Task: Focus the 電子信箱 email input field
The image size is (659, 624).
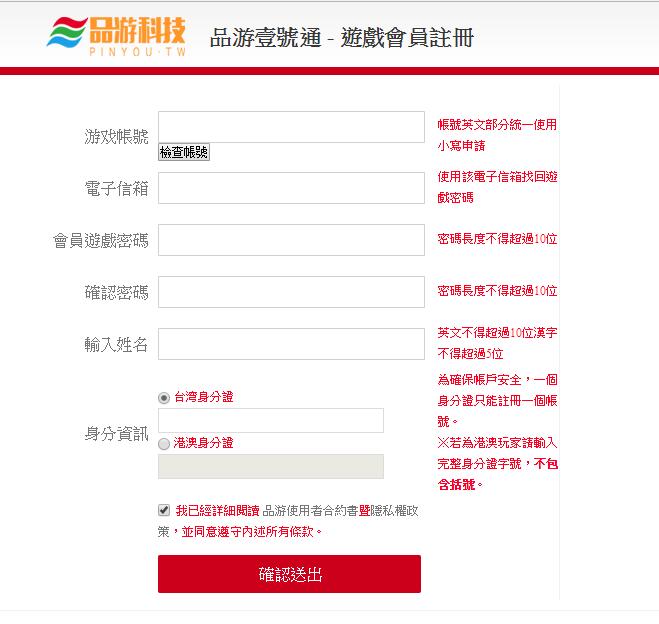Action: point(291,188)
